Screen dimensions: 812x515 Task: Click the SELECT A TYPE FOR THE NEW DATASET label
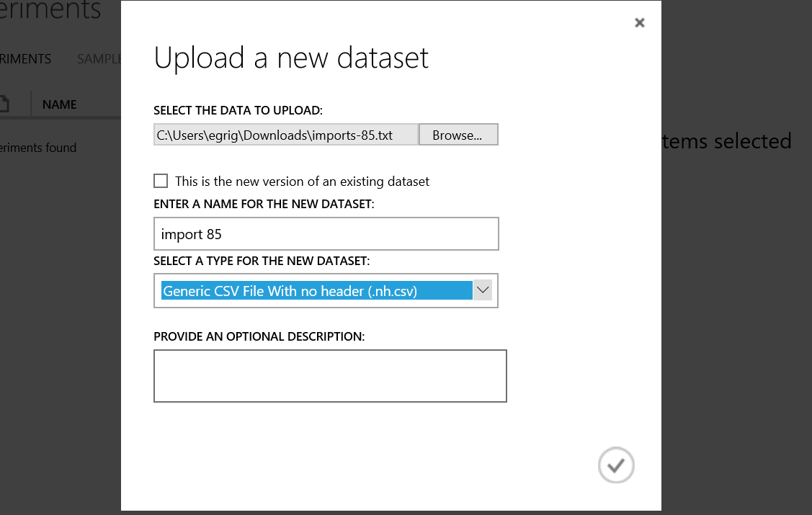262,260
